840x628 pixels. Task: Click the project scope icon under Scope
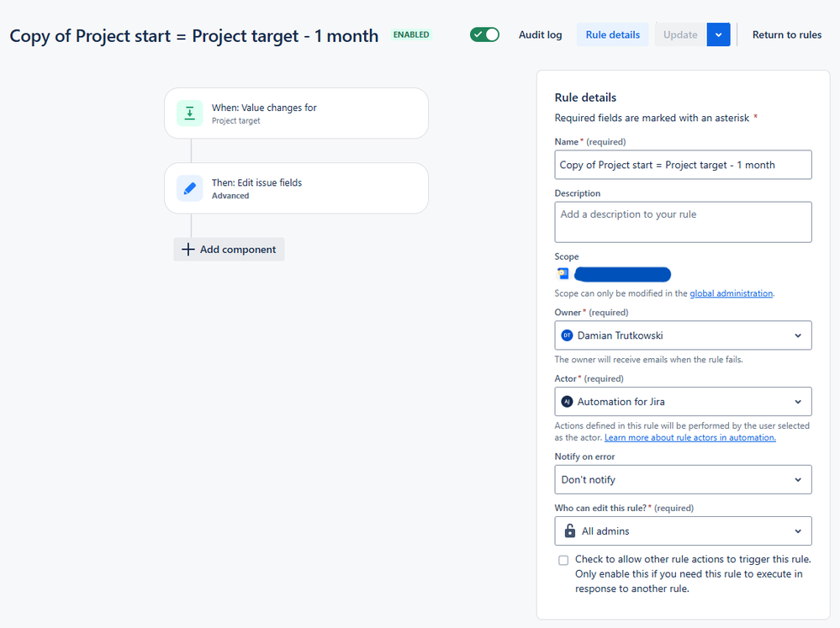[x=563, y=274]
